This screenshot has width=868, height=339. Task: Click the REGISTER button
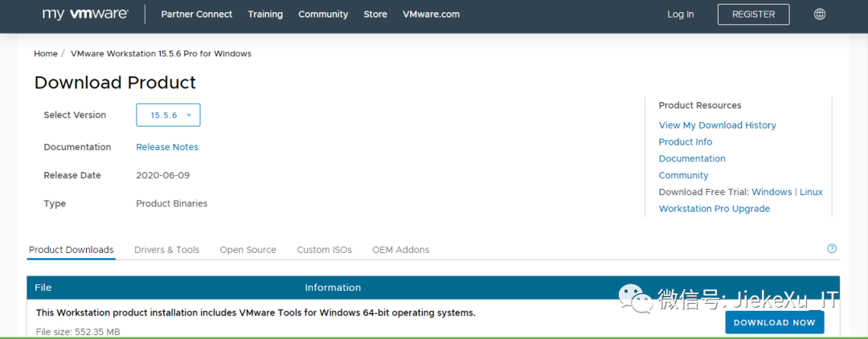pyautogui.click(x=753, y=14)
